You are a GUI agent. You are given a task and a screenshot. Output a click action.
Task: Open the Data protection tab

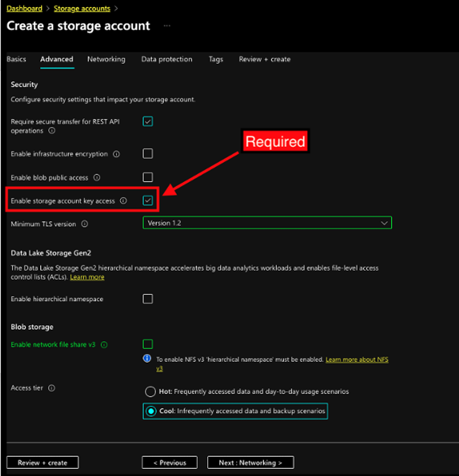click(x=167, y=59)
